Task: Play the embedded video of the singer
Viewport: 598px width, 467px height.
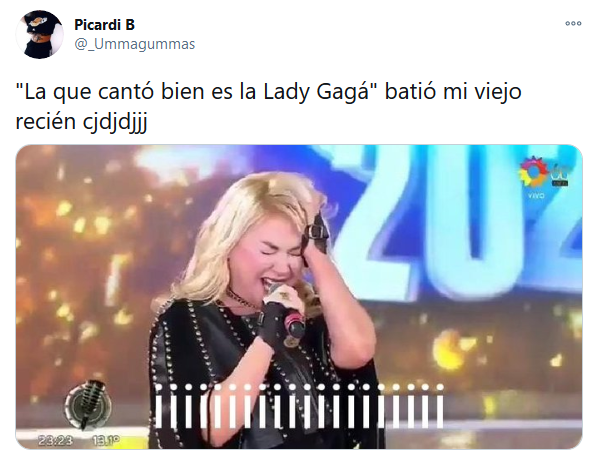Action: 299,297
